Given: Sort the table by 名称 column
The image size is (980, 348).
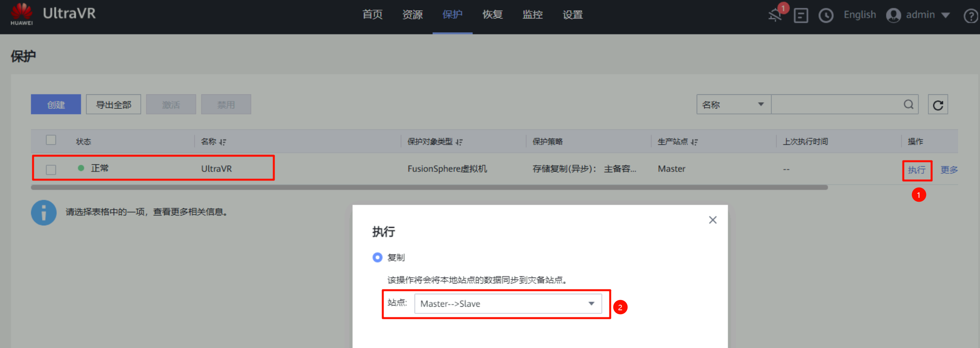Looking at the screenshot, I should click(223, 142).
